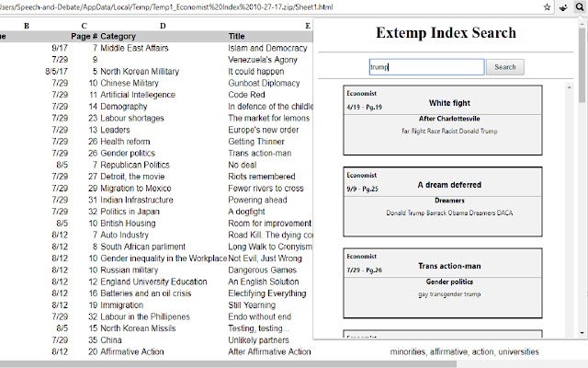The width and height of the screenshot is (588, 368).
Task: Select the 'Riots remembered' title cell
Action: (261, 177)
